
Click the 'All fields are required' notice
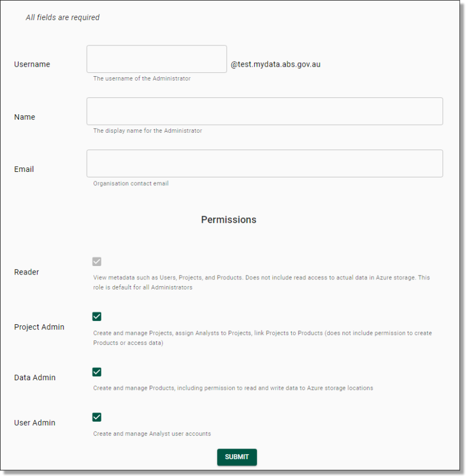click(62, 17)
